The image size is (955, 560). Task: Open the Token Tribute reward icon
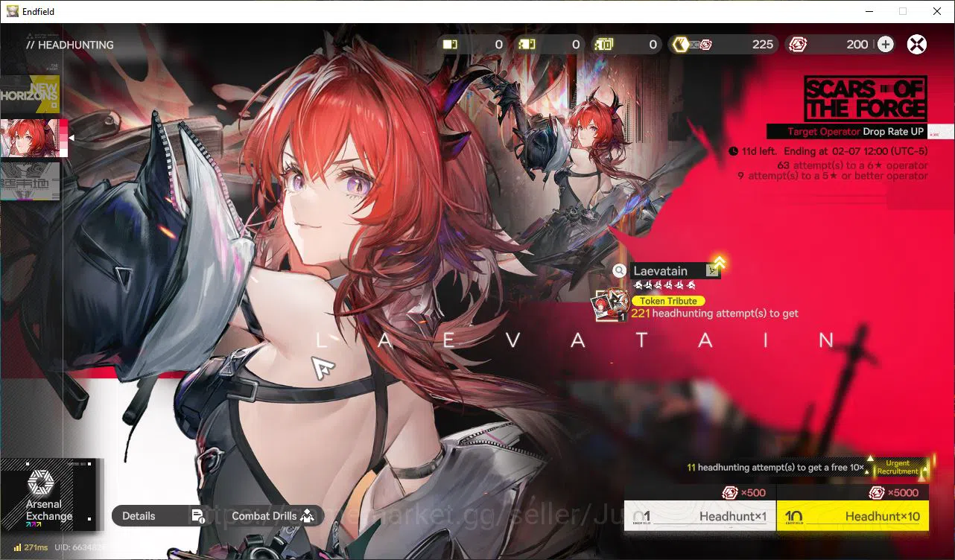click(610, 305)
